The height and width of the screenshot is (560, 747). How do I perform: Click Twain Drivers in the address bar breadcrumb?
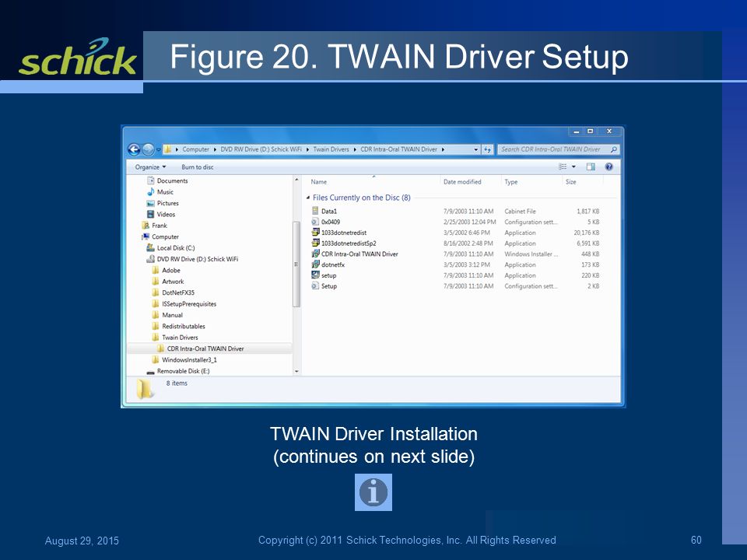[331, 149]
